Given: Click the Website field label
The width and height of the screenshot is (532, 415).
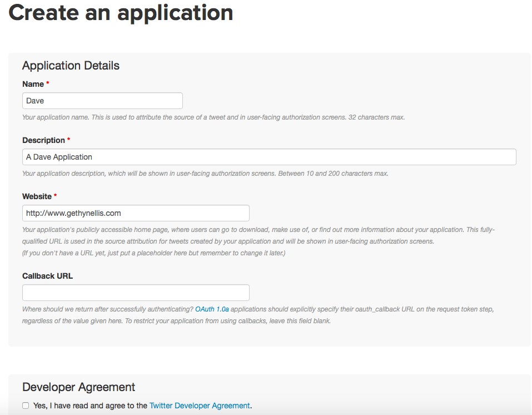Looking at the screenshot, I should coord(37,196).
